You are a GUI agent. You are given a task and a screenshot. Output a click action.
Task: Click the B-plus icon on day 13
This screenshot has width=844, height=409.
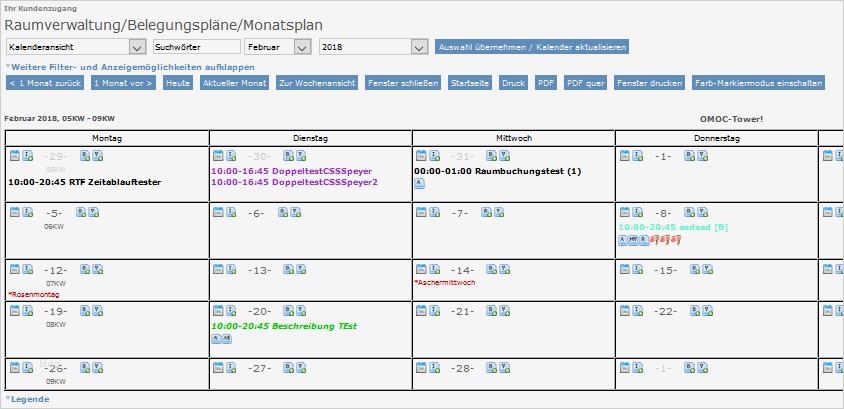(289, 269)
